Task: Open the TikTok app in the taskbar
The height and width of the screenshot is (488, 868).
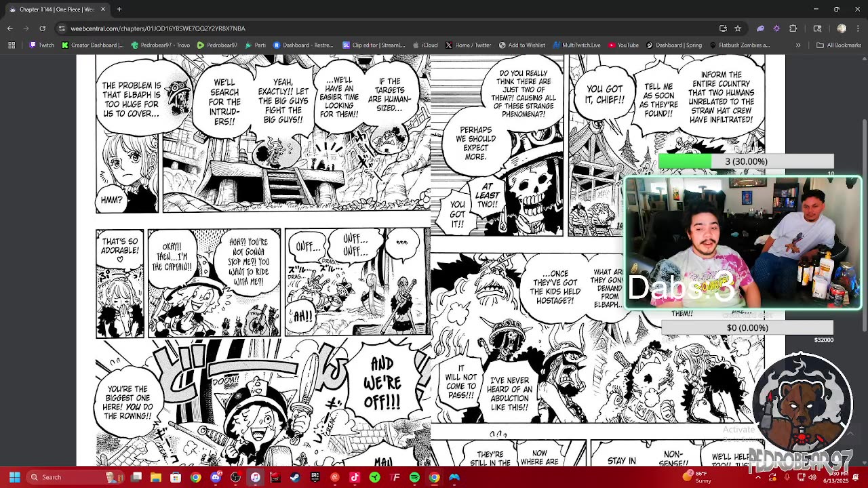Action: pos(355,477)
